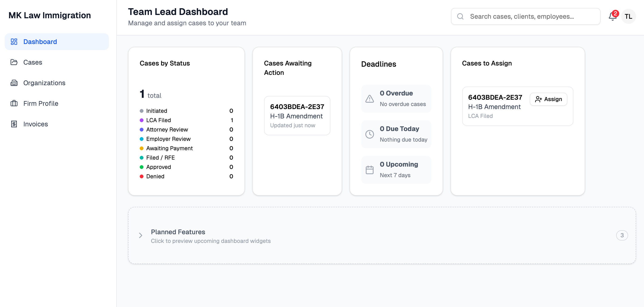
Task: Click the Cases folder icon
Action: (x=14, y=62)
